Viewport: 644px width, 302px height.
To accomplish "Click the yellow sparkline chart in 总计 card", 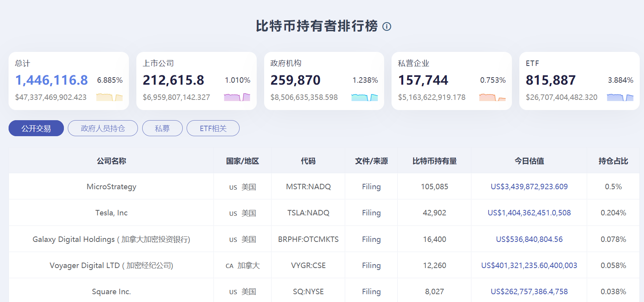I will [x=109, y=97].
